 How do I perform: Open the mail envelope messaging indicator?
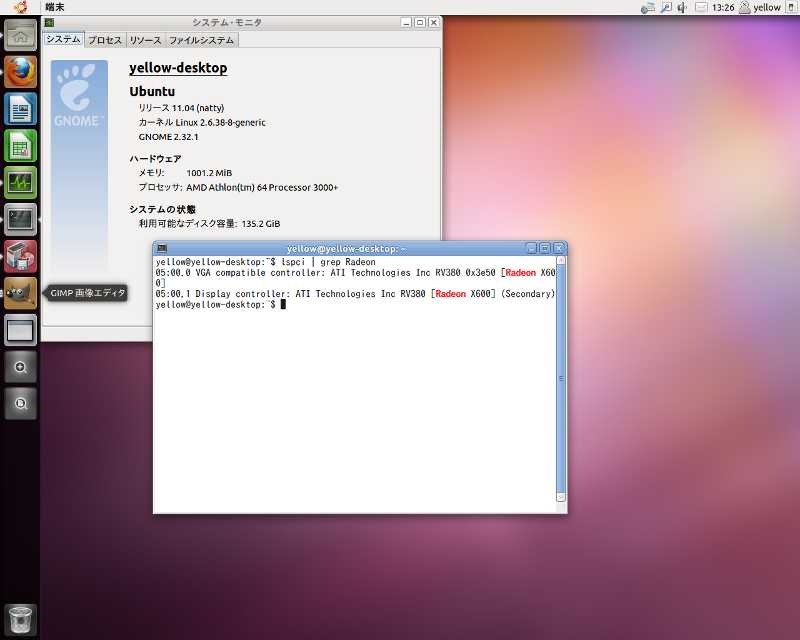point(702,7)
